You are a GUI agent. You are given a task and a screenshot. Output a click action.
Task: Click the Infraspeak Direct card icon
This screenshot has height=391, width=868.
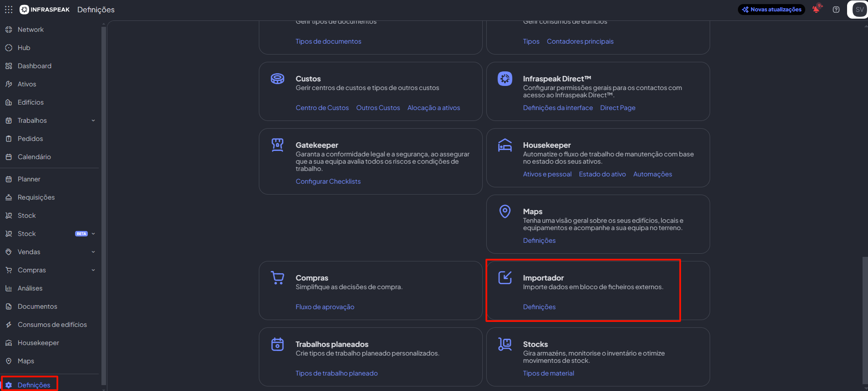[505, 79]
